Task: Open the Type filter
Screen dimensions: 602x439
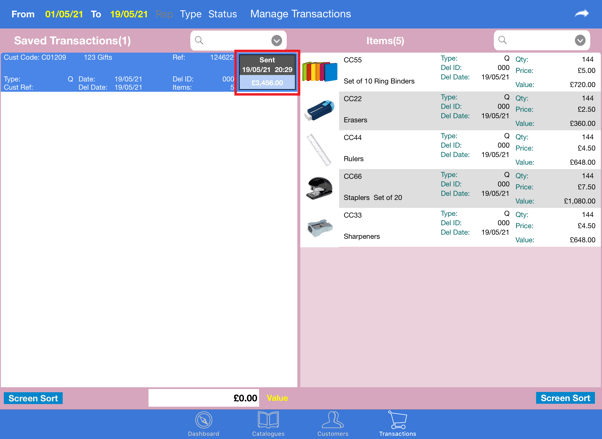Action: click(x=190, y=14)
